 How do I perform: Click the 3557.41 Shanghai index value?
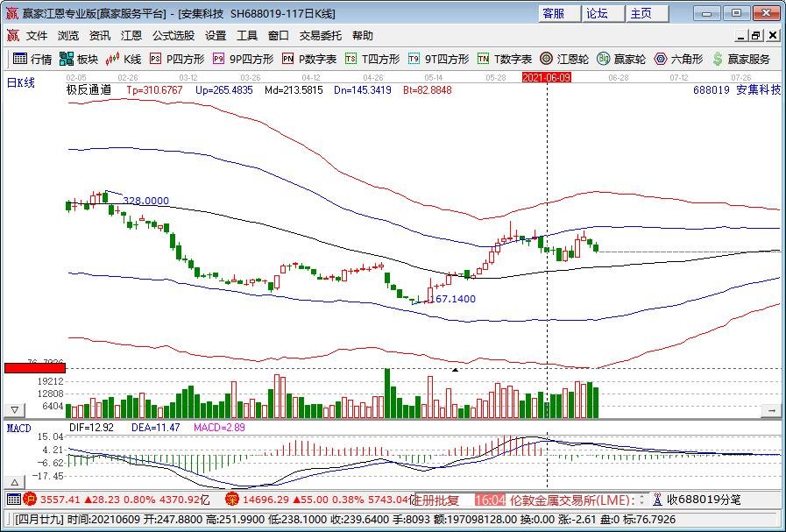click(60, 500)
